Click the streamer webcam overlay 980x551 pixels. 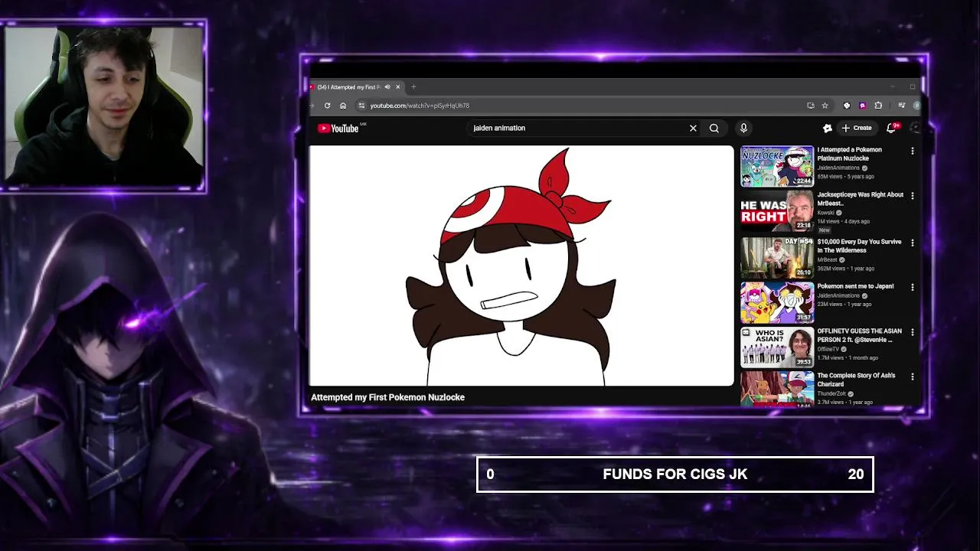click(x=104, y=106)
